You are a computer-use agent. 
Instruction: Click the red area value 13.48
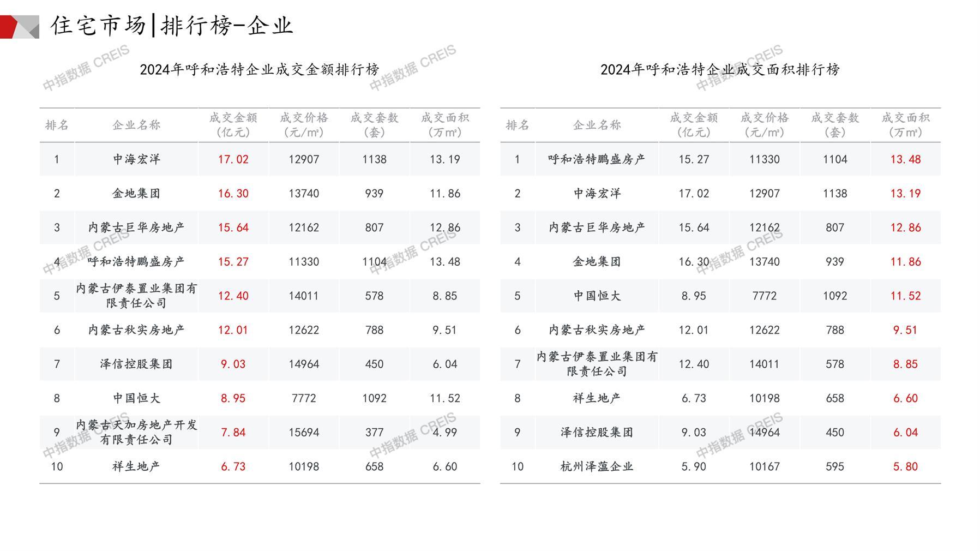pos(905,159)
